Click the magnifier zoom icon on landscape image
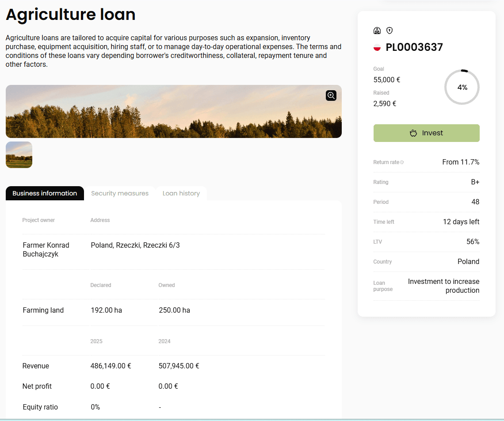Viewport: 504px width, 421px height. [x=331, y=96]
